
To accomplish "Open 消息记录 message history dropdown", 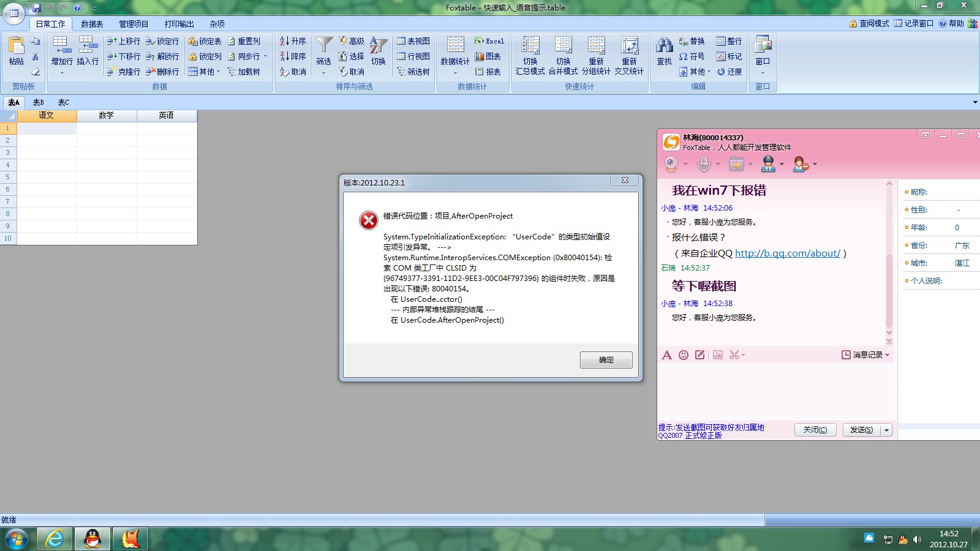I will point(865,354).
